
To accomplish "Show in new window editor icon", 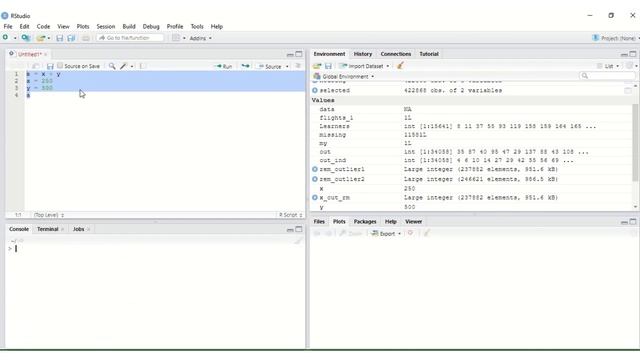I will click(x=36, y=66).
